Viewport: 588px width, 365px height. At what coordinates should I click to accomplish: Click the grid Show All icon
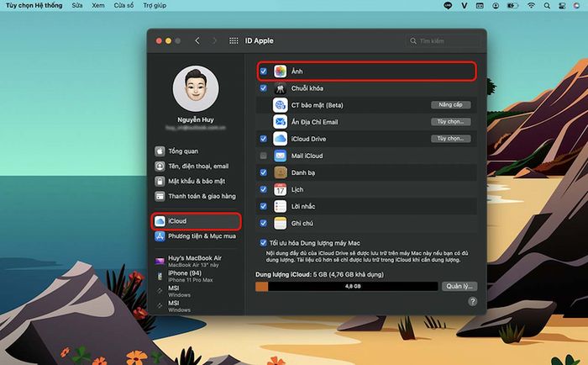point(234,41)
